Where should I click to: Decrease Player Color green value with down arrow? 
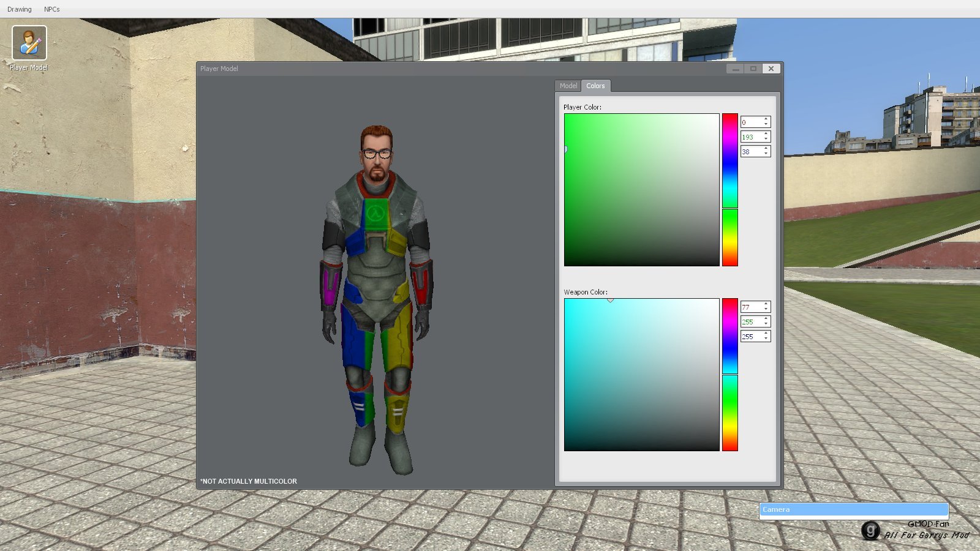766,139
